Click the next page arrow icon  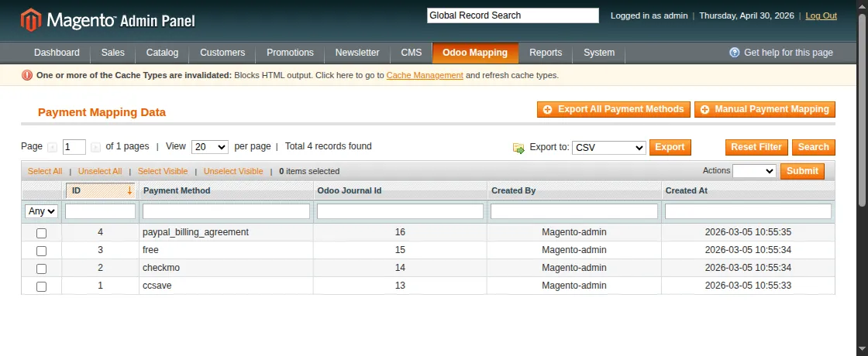[x=96, y=147]
